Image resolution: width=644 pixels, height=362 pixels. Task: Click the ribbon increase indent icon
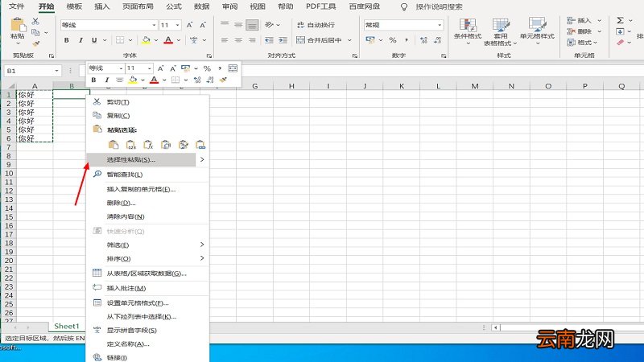click(x=283, y=39)
